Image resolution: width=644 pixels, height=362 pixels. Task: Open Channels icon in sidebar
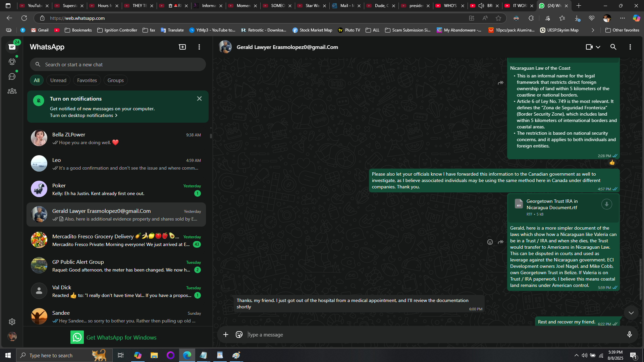point(12,76)
